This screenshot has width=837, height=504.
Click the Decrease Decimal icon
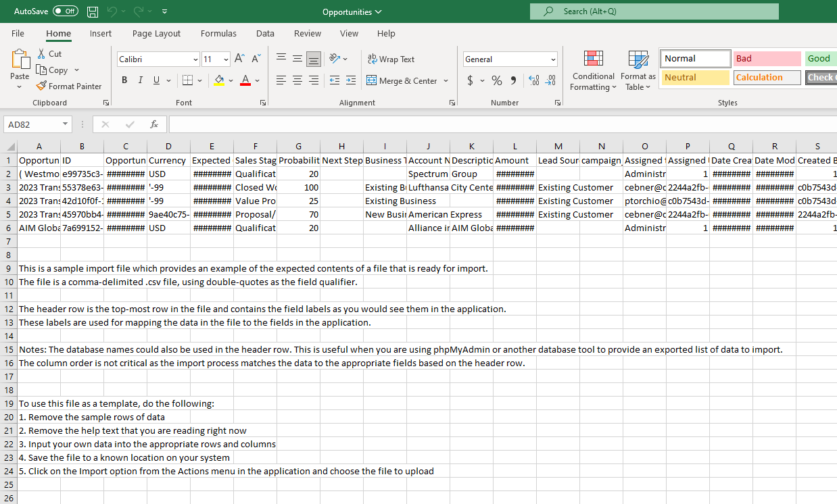click(551, 80)
